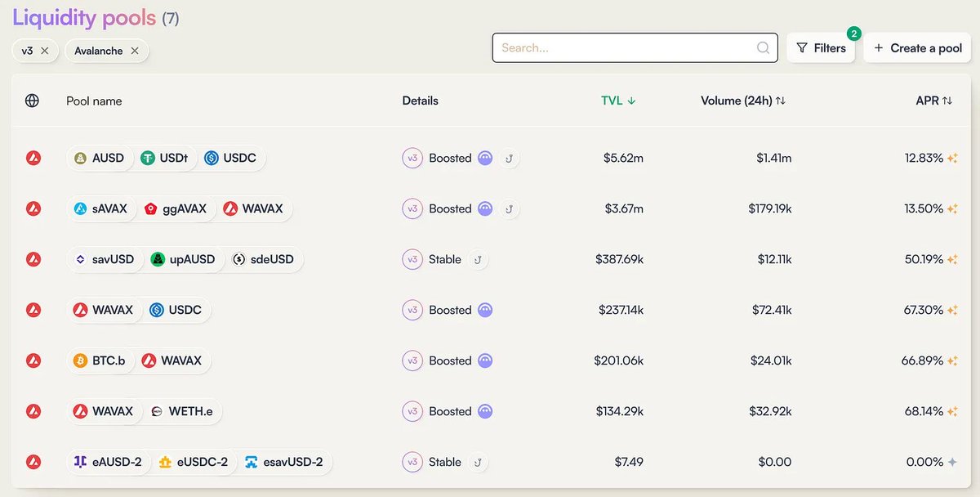This screenshot has height=497, width=980.
Task: Click the ggAVAX token chip
Action: 175,208
